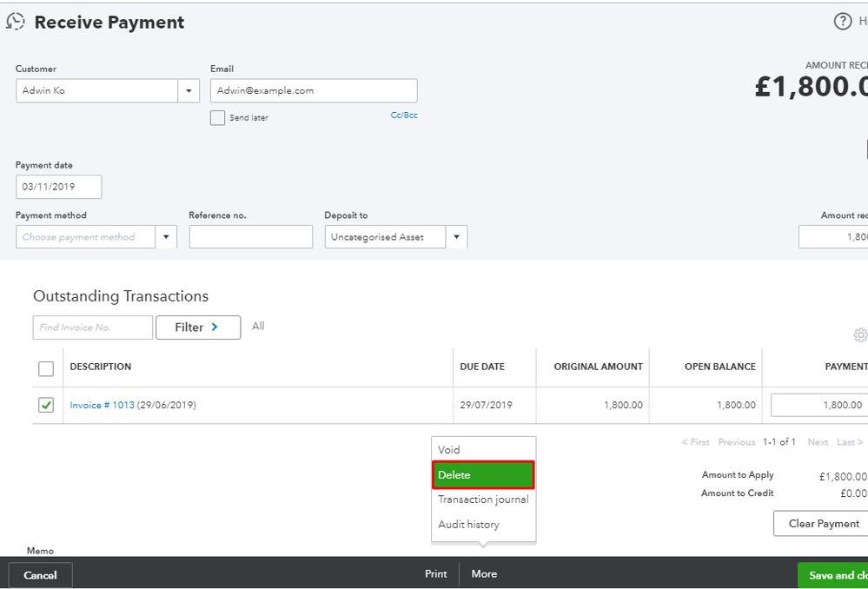Click the Payment date field
The width and height of the screenshot is (868, 589).
(58, 187)
